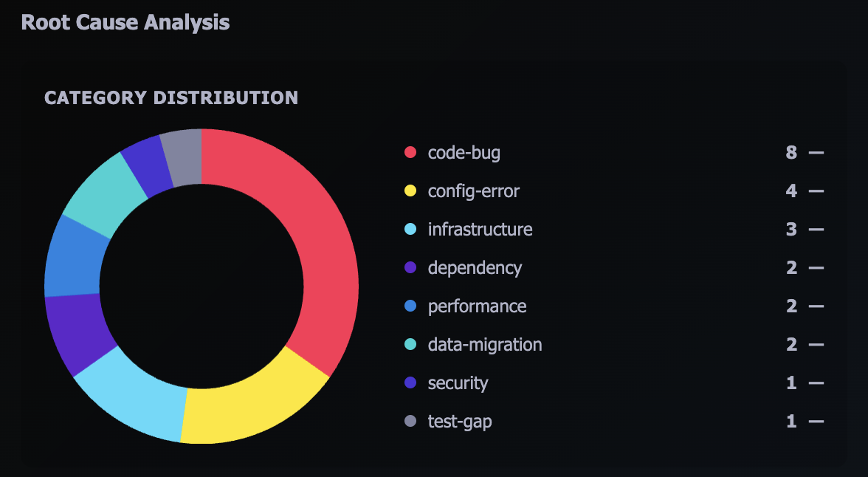The image size is (868, 477).
Task: Click the red code-bug legend dot
Action: click(x=411, y=153)
